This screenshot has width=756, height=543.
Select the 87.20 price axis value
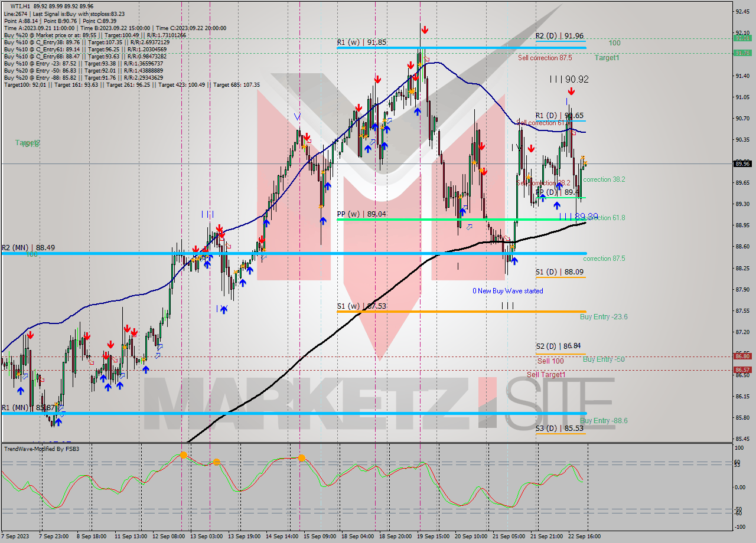[x=742, y=332]
